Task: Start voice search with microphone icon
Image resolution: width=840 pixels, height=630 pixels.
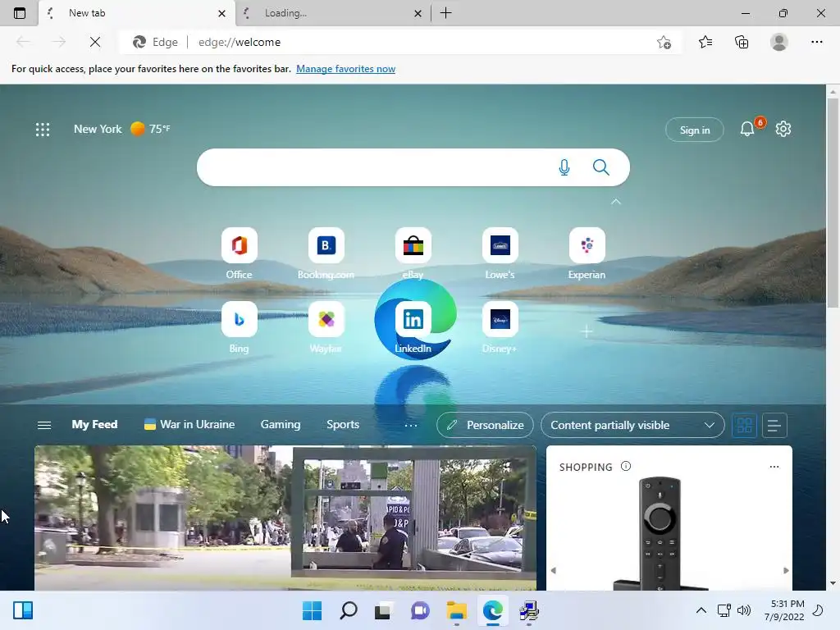Action: pos(564,167)
